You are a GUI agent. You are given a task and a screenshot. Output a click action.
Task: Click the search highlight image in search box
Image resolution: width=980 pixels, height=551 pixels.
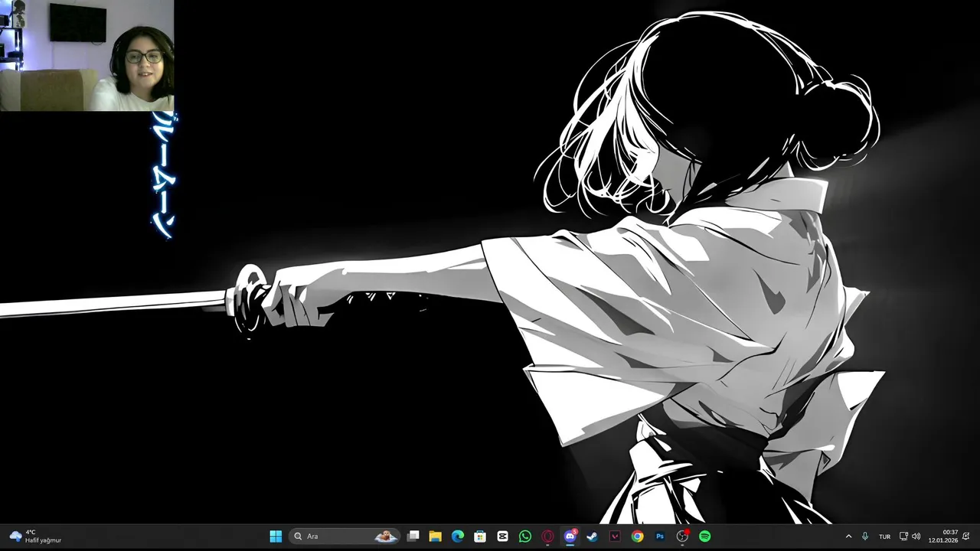click(385, 536)
